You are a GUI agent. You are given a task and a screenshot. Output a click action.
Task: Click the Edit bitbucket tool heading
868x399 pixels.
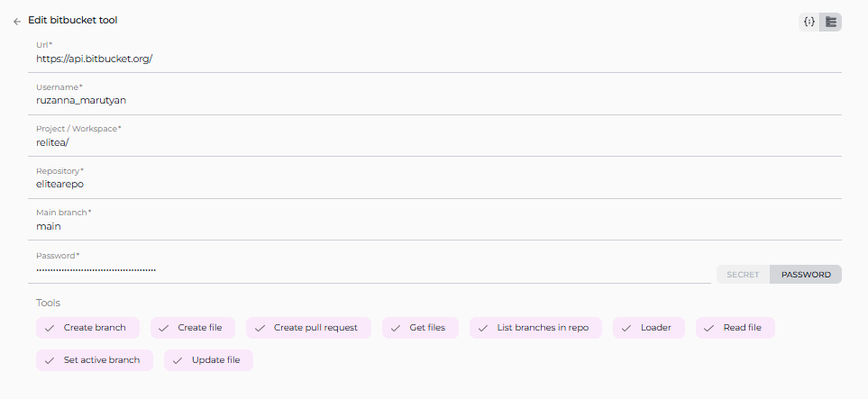tap(72, 21)
